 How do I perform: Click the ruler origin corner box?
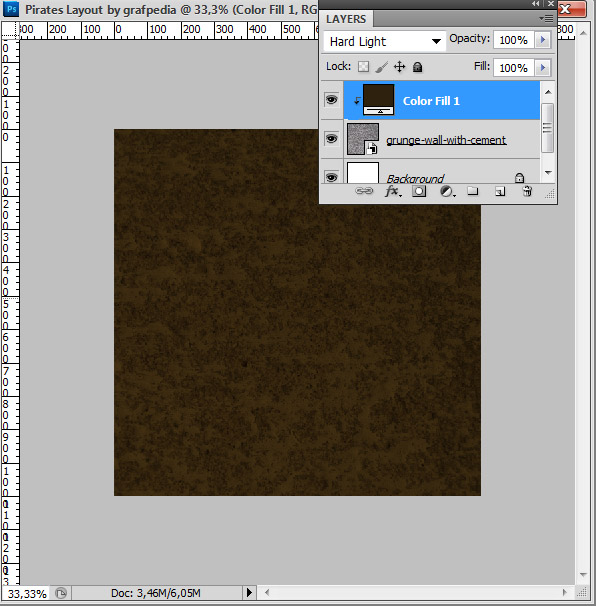pos(10,30)
